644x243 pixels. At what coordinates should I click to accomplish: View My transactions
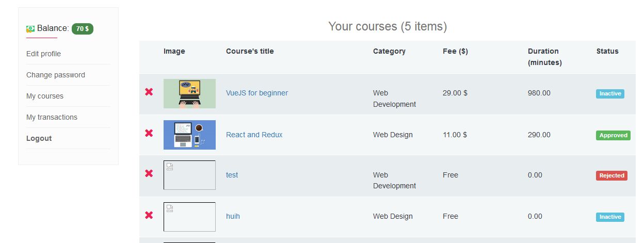(x=52, y=117)
